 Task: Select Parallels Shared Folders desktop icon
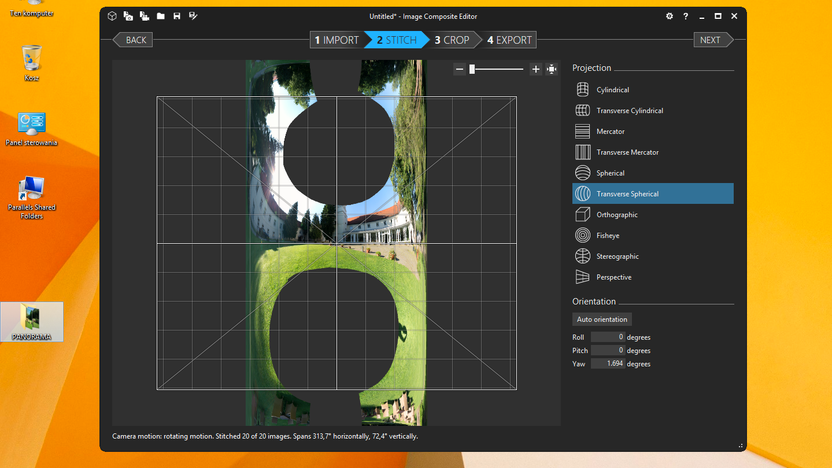(x=31, y=197)
